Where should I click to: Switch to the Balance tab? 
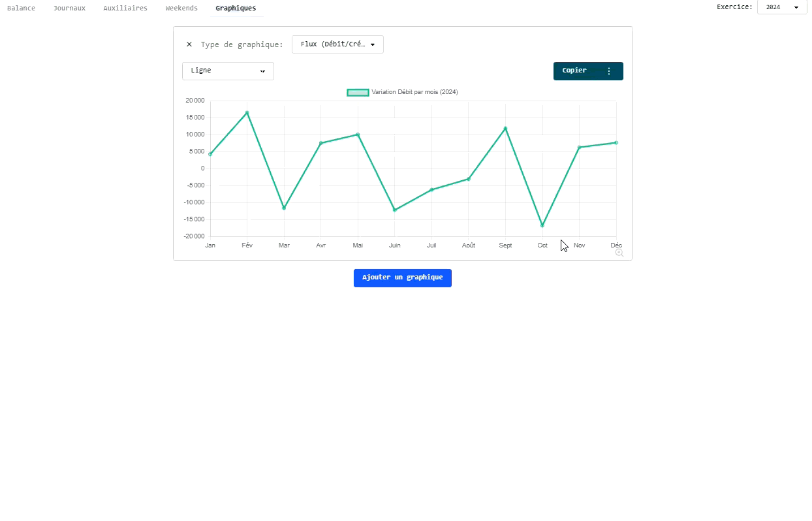point(21,8)
